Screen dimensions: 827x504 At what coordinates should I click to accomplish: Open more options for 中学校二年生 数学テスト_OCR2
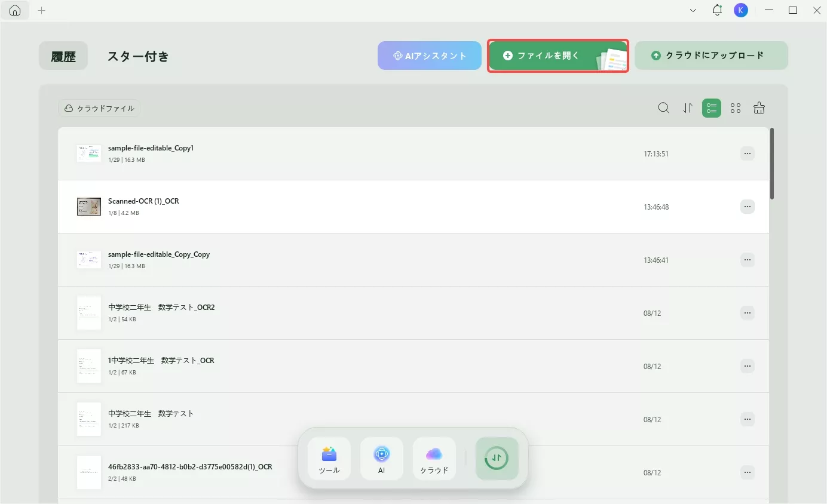tap(747, 313)
